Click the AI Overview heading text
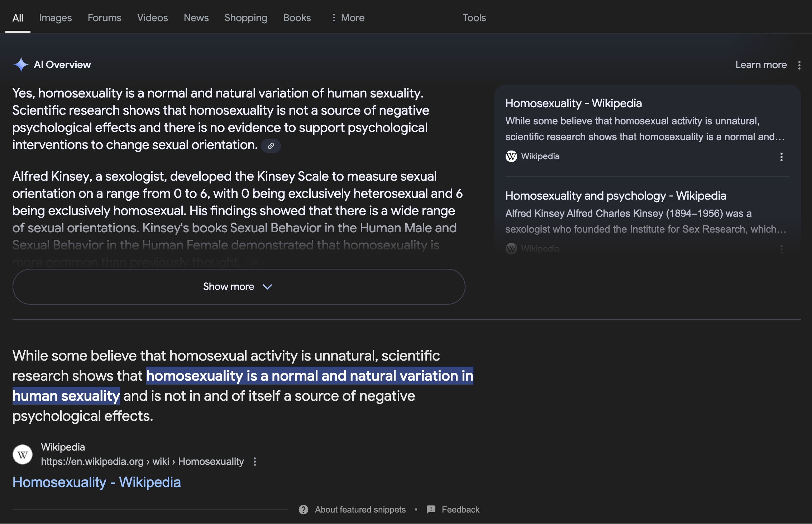The height and width of the screenshot is (524, 812). click(x=62, y=65)
